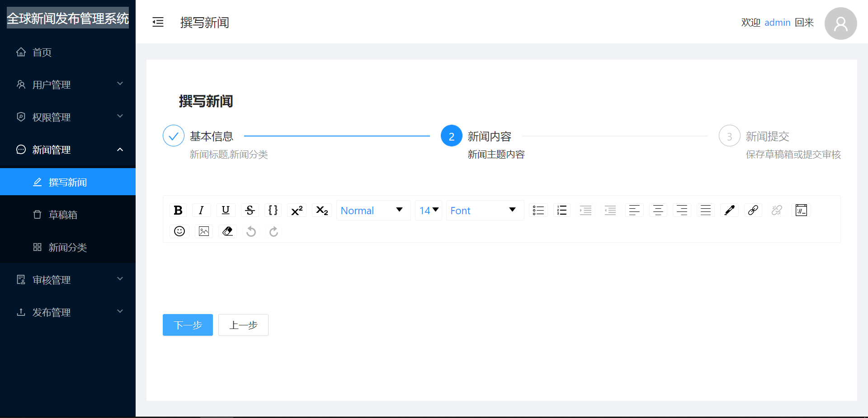Undo the last edit
This screenshot has height=418, width=868.
point(251,231)
